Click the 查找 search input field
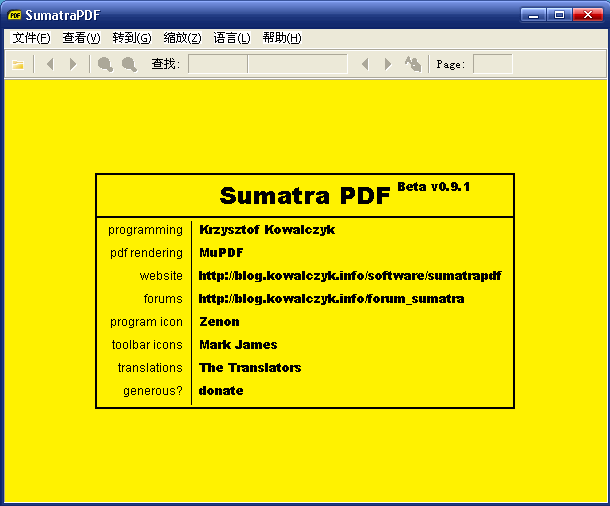This screenshot has height=506, width=610. click(268, 64)
